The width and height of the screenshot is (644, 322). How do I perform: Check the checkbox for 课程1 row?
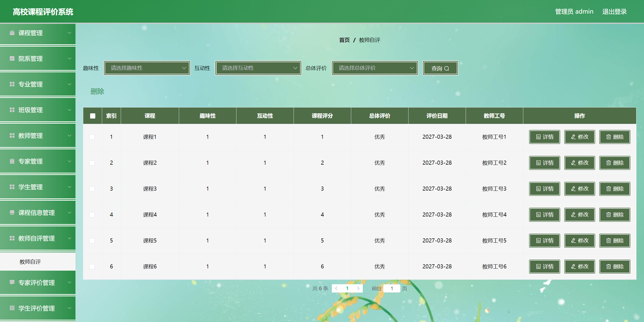pos(92,137)
